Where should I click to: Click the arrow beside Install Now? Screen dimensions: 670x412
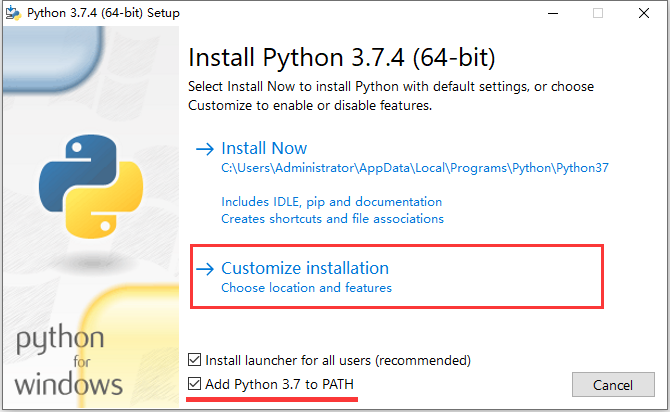205,148
